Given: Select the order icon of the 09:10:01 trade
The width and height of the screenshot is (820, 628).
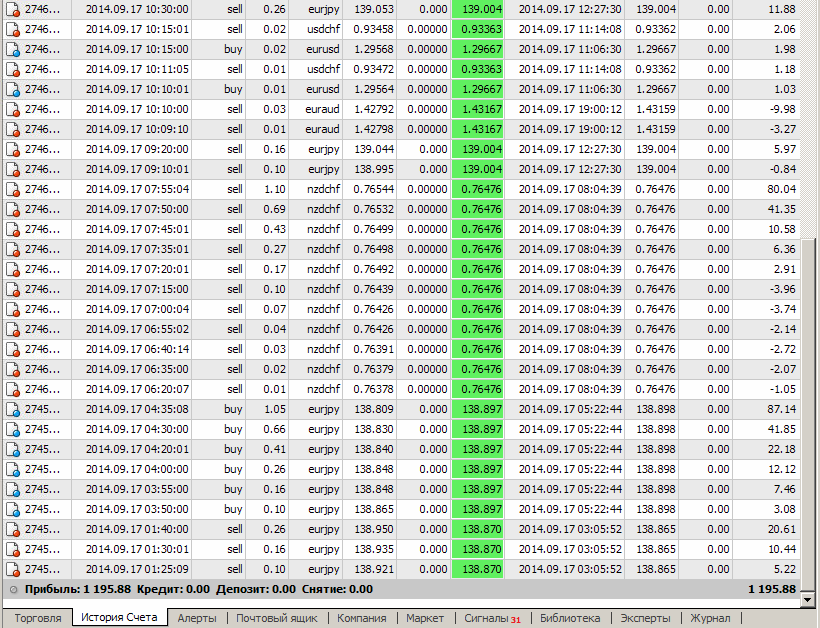Looking at the screenshot, I should coord(13,169).
